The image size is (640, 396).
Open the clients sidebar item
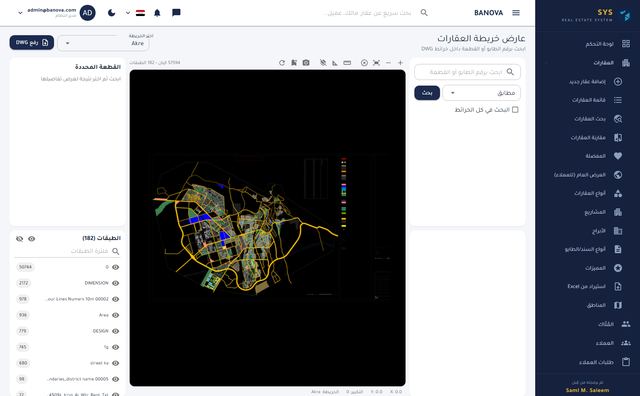(x=613, y=343)
